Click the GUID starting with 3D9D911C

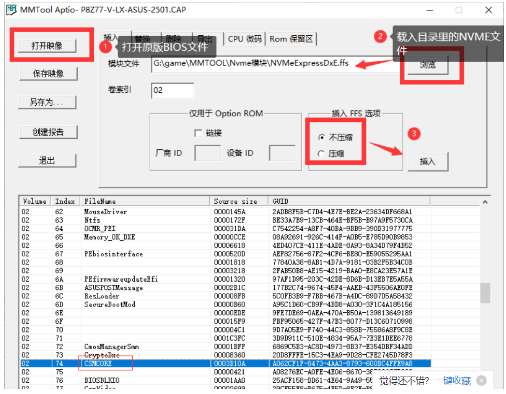[x=342, y=338]
